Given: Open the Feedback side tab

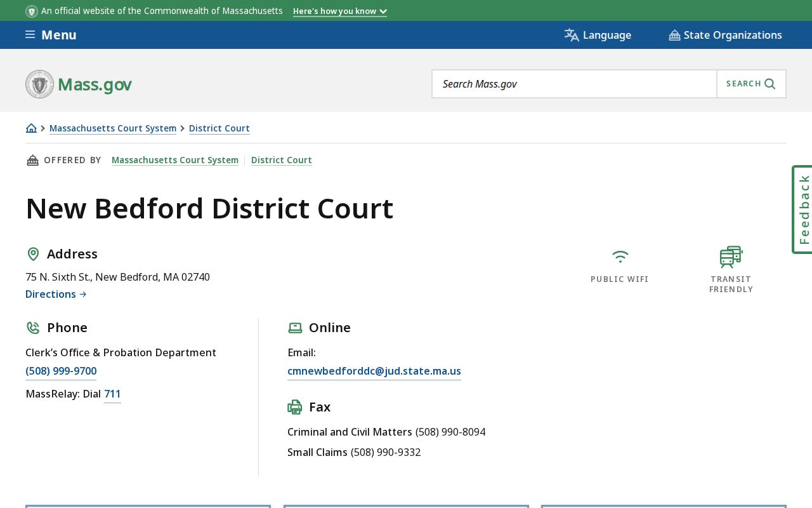Looking at the screenshot, I should (802, 210).
